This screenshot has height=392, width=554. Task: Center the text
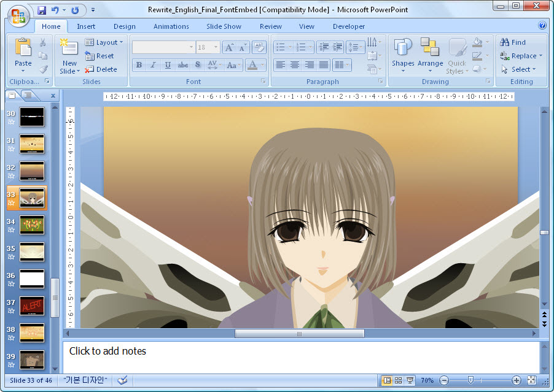pos(295,65)
